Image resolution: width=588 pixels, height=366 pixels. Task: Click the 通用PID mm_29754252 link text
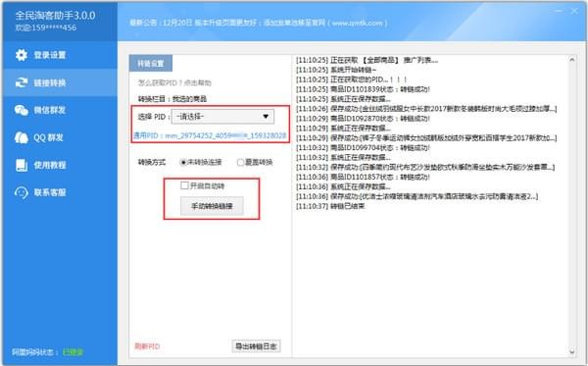pyautogui.click(x=210, y=135)
